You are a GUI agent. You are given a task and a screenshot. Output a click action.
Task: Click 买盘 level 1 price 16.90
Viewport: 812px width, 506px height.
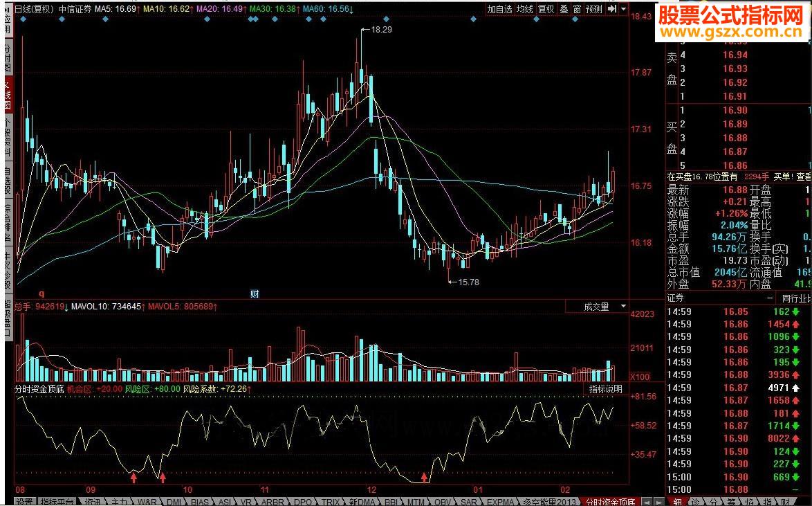(x=735, y=110)
